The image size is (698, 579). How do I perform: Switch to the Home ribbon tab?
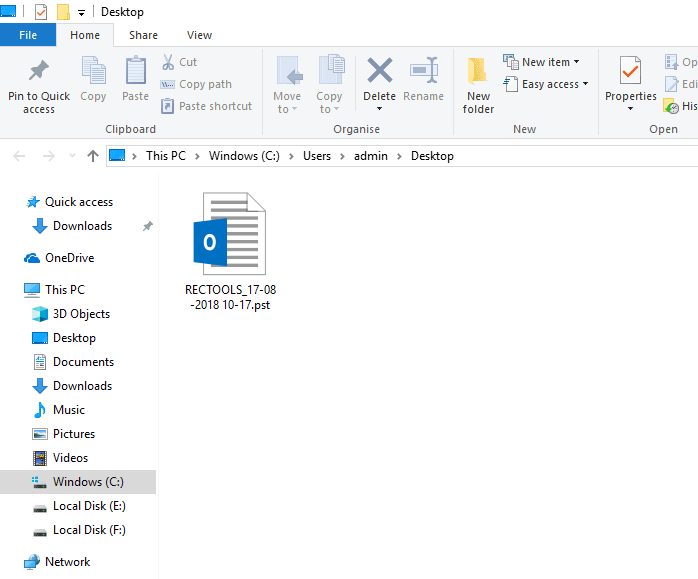pos(85,35)
